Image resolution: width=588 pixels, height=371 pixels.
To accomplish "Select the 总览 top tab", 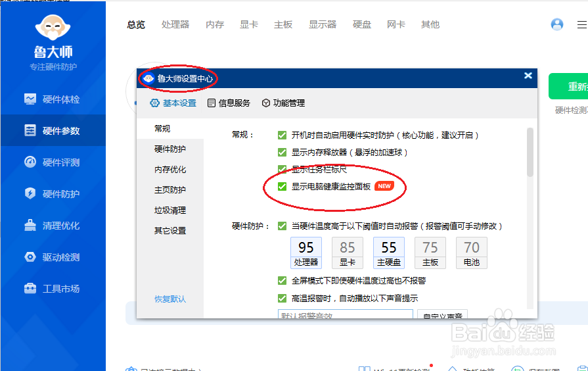I will [136, 25].
